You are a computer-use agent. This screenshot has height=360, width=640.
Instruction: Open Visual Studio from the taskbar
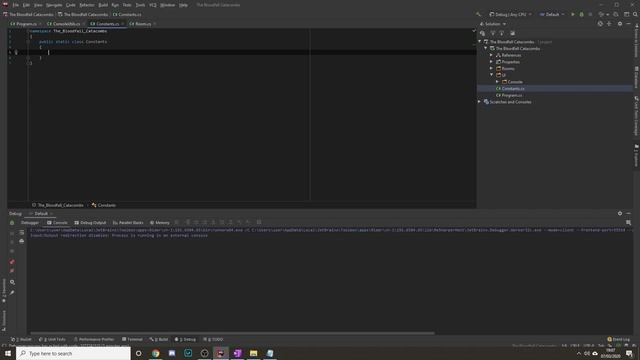[x=237, y=353]
